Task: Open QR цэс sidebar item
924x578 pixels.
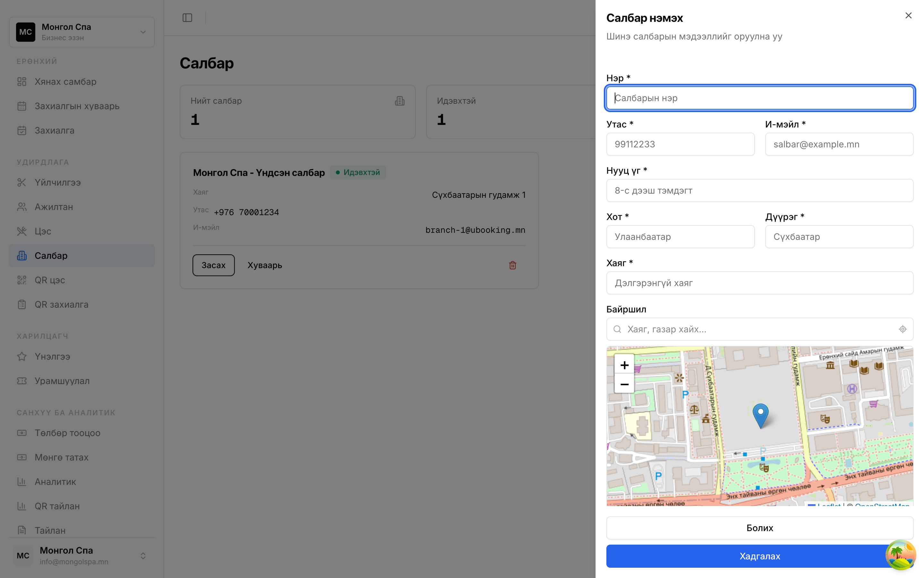Action: tap(82, 280)
